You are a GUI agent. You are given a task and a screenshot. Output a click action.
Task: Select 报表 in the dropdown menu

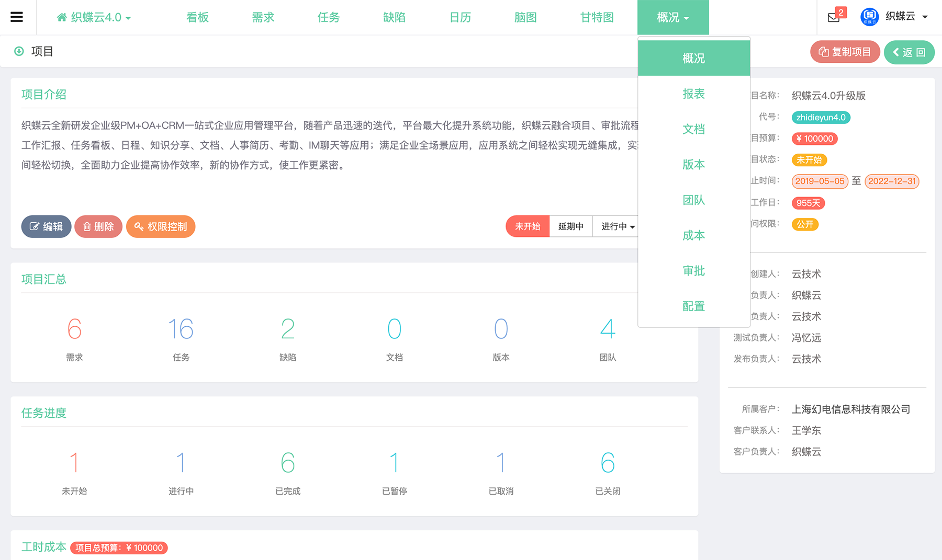(694, 94)
